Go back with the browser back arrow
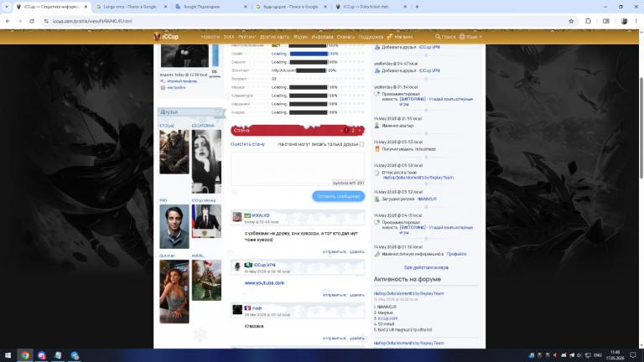This screenshot has width=644, height=362. tap(8, 21)
